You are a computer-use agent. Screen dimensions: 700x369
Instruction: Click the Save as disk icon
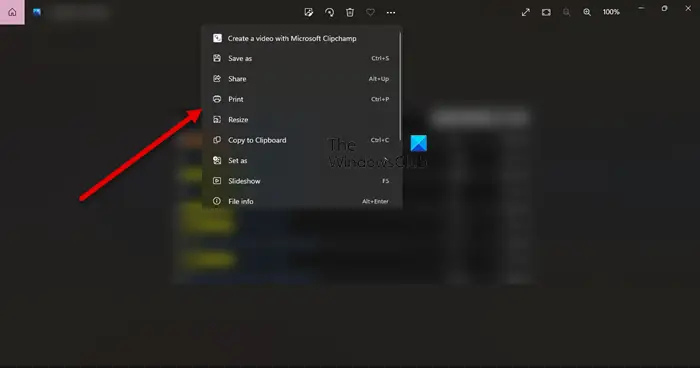coord(217,58)
